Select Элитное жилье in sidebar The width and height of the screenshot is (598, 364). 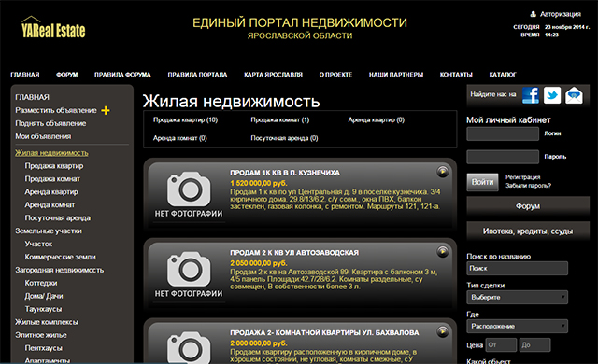41,335
